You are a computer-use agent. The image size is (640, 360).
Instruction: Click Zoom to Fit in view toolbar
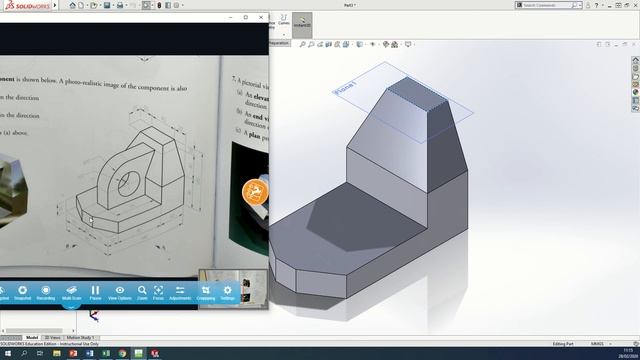click(x=302, y=44)
